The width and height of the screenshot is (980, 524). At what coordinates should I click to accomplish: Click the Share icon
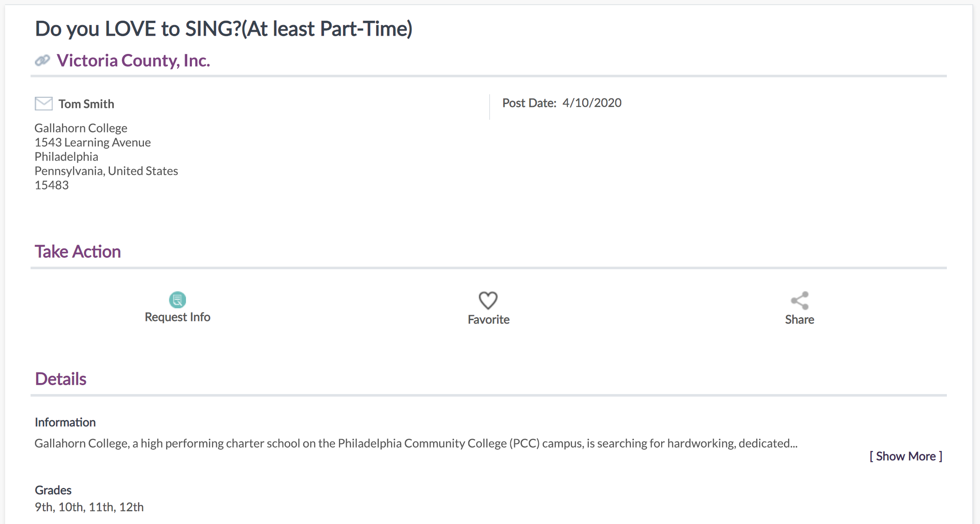pos(800,301)
